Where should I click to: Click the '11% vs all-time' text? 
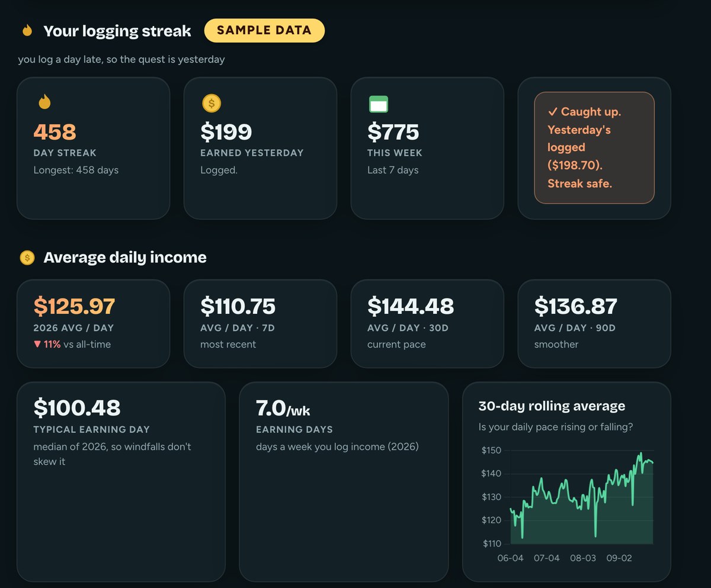[x=77, y=344]
